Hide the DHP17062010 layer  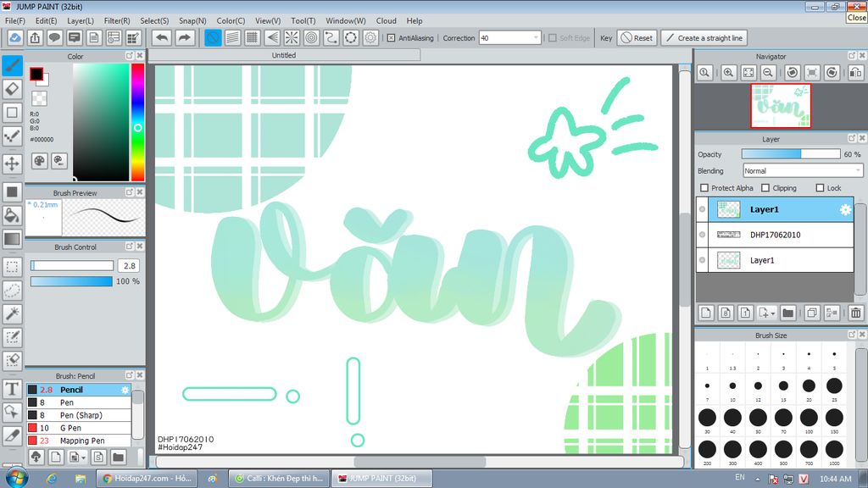tap(703, 235)
